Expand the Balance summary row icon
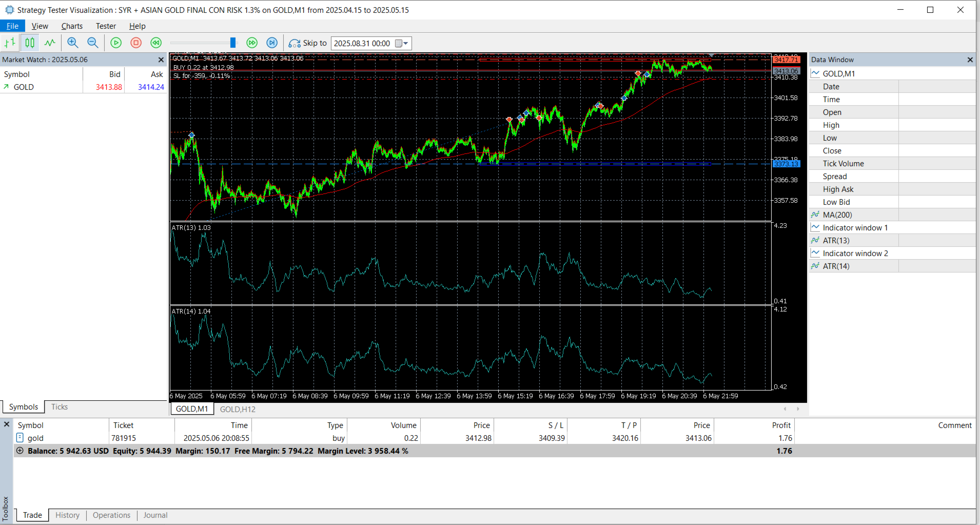The height and width of the screenshot is (525, 980). click(x=20, y=451)
